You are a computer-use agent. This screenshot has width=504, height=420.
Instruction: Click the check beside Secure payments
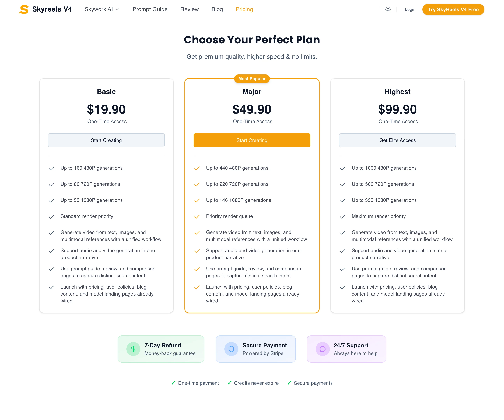click(289, 383)
